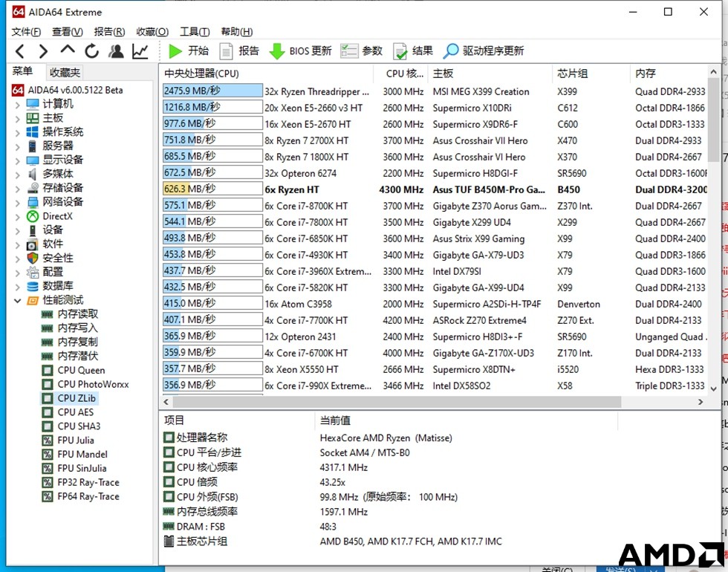Select the 32x Ryzen Threadripper result row
The image size is (728, 572).
pos(434,91)
